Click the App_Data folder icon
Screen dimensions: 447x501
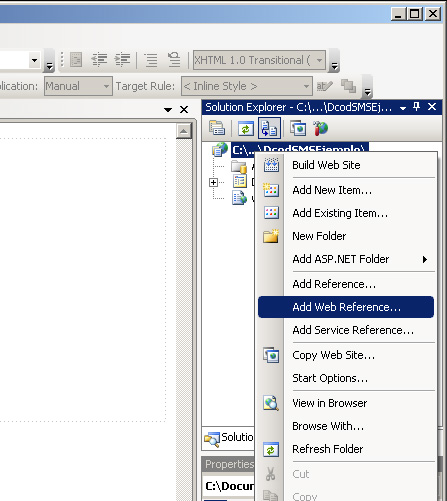239,166
